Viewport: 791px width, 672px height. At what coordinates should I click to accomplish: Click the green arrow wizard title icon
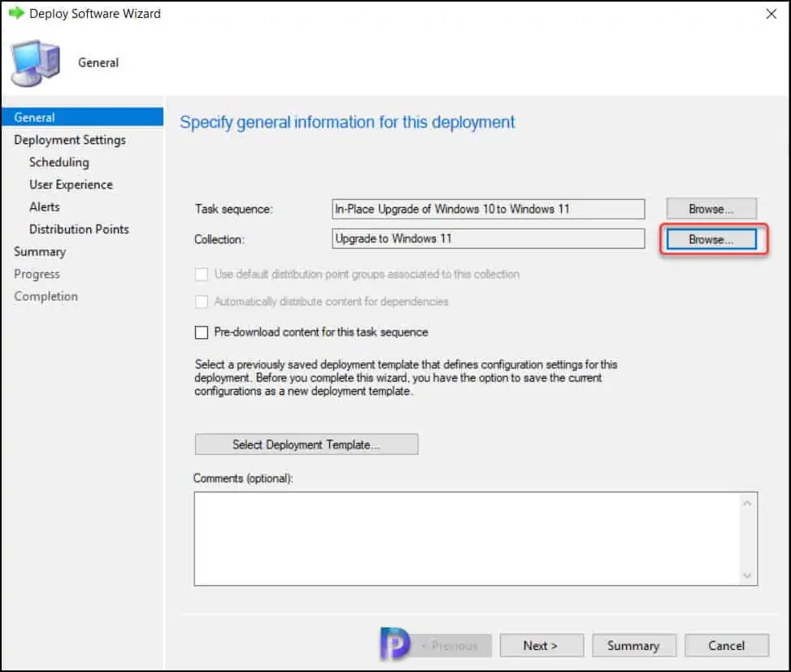(16, 13)
